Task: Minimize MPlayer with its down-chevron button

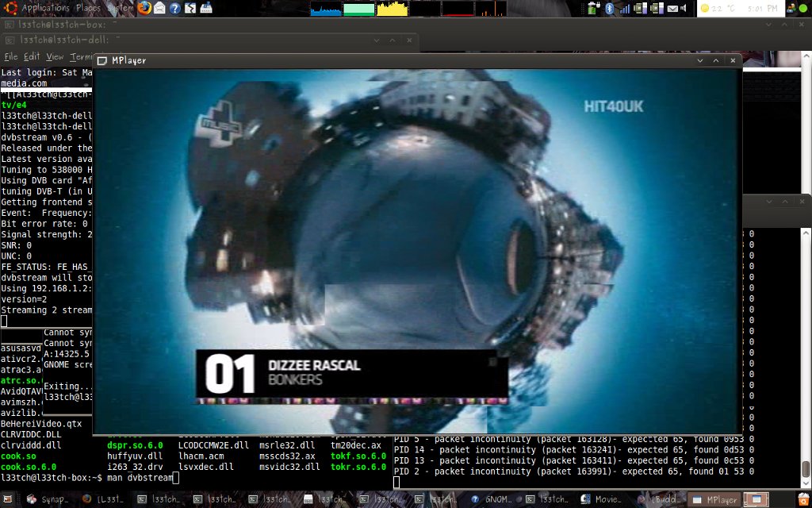Action: point(700,60)
